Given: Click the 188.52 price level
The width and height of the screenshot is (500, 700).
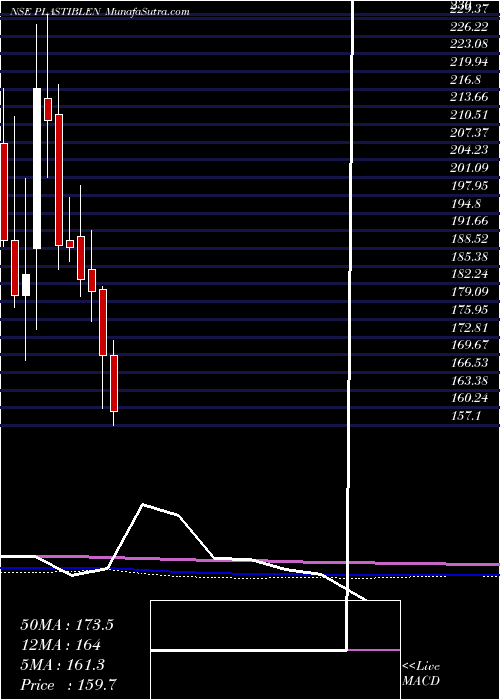Looking at the screenshot, I should tap(471, 239).
